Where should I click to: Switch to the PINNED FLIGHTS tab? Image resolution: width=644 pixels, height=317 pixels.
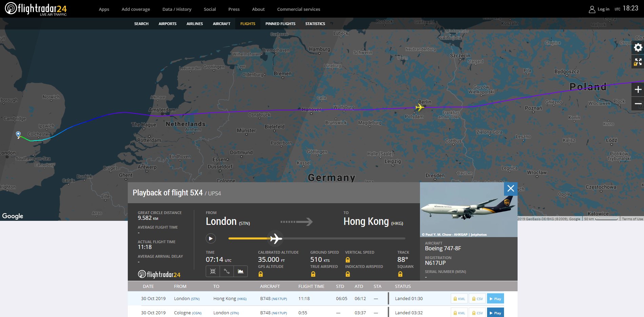[x=280, y=24]
